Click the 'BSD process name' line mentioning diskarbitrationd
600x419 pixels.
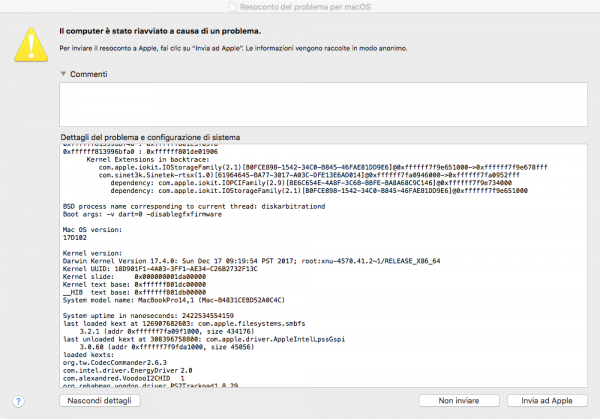coord(194,206)
